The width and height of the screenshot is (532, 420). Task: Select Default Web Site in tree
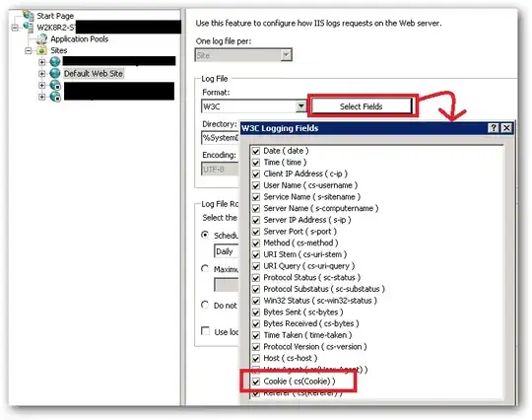(94, 73)
